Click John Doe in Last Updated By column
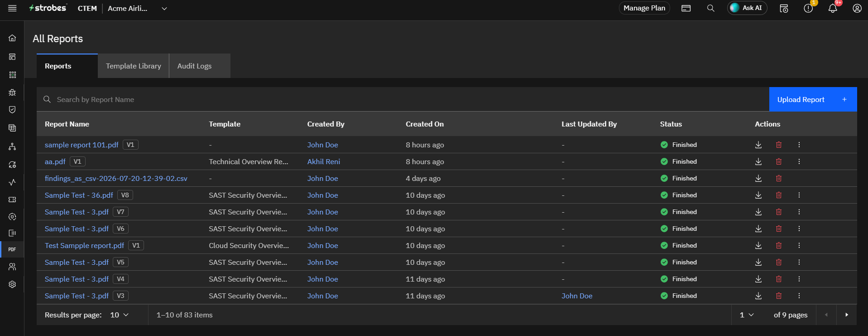 pos(577,296)
